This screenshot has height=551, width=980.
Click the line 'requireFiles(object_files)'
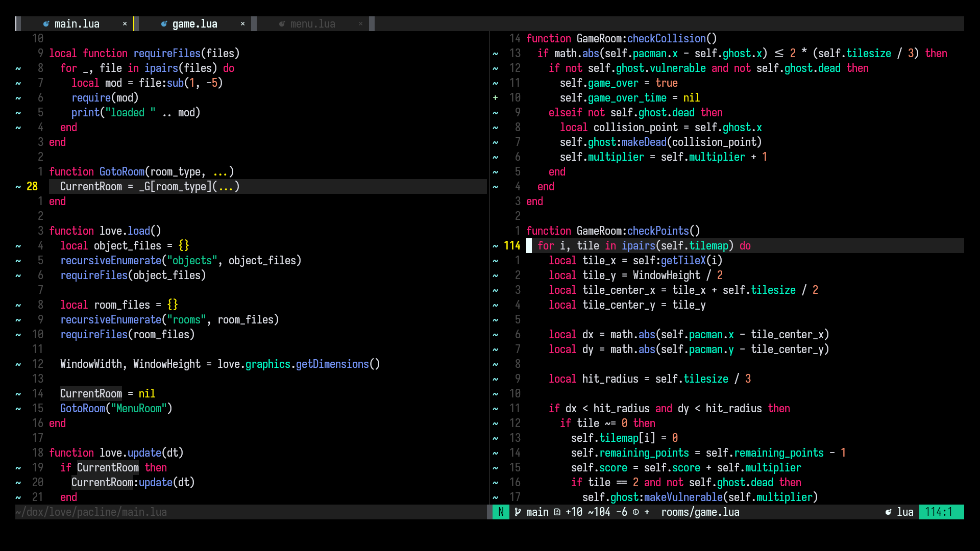133,275
